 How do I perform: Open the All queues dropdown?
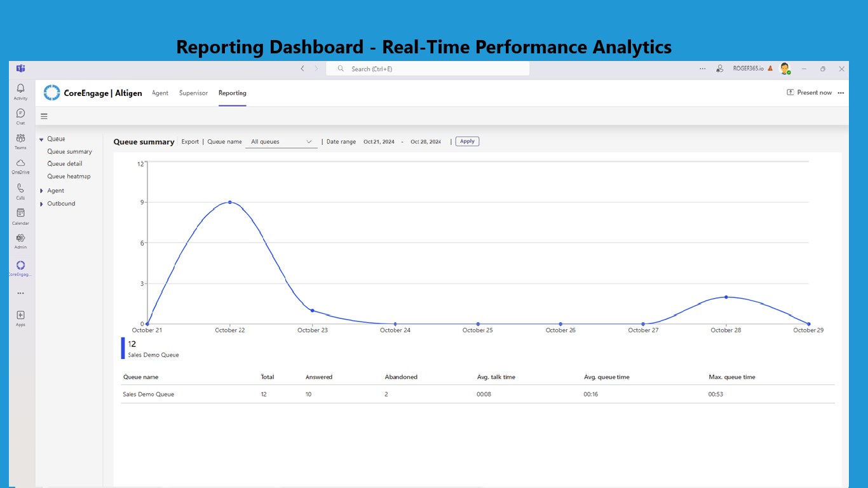[281, 142]
